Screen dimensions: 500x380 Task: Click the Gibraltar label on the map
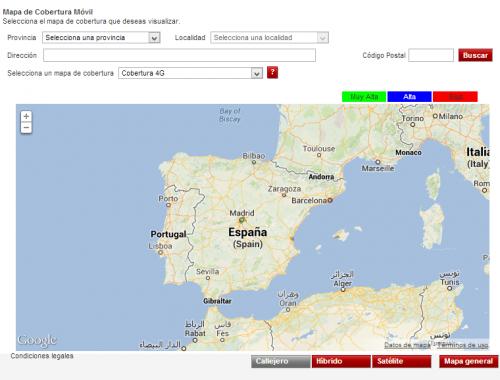pos(217,301)
